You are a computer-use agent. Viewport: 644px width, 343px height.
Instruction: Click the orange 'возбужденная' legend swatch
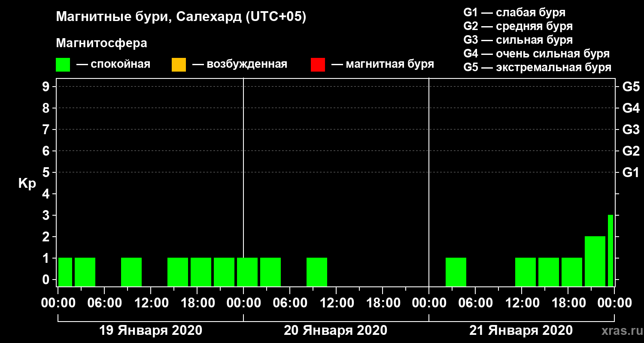179,65
